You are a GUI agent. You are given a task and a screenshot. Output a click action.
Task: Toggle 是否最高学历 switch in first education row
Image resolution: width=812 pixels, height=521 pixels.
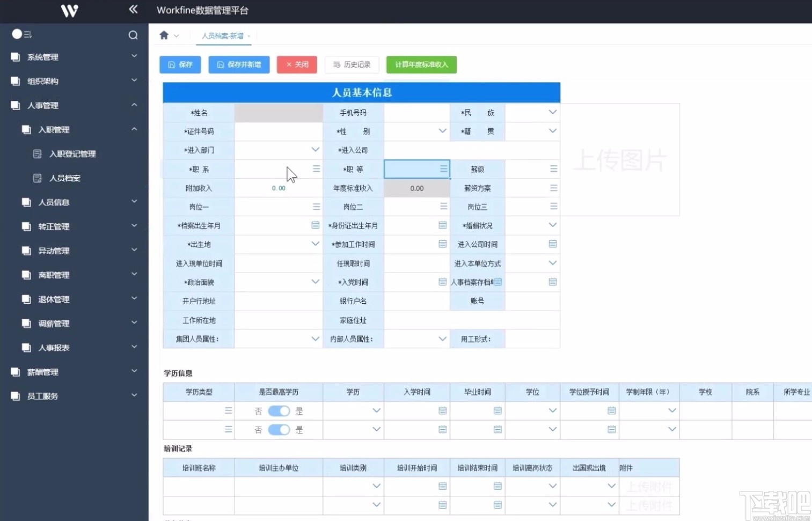278,410
